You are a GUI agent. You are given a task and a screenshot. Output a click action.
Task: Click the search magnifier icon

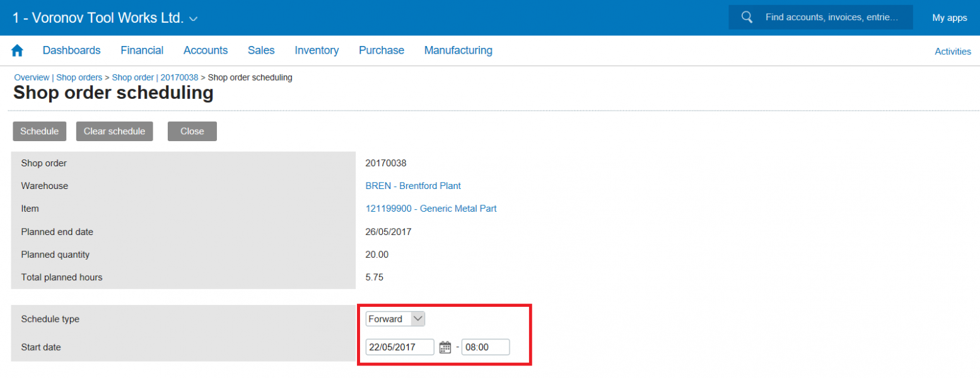(x=747, y=18)
